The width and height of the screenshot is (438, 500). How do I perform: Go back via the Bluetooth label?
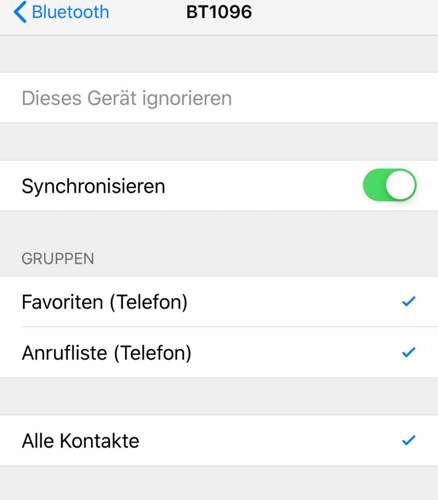pyautogui.click(x=70, y=12)
